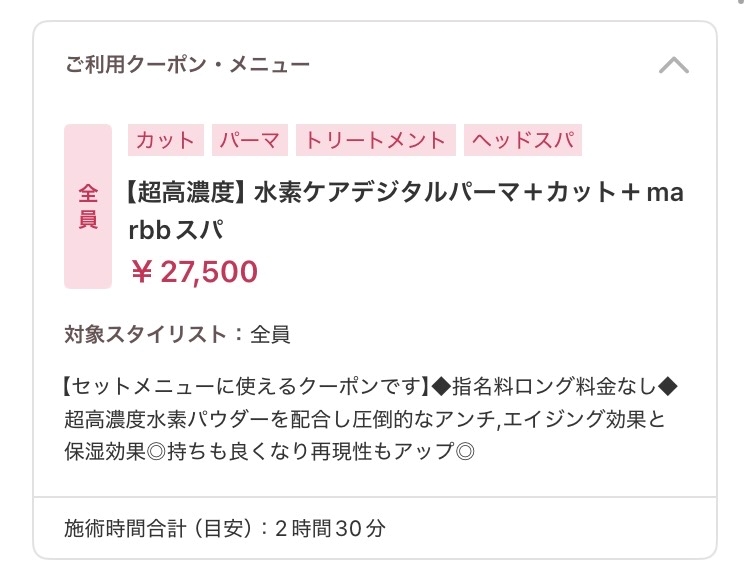750x574 pixels.
Task: Click the 【超高濃度】 prefix in the coupon name
Action: (x=187, y=191)
